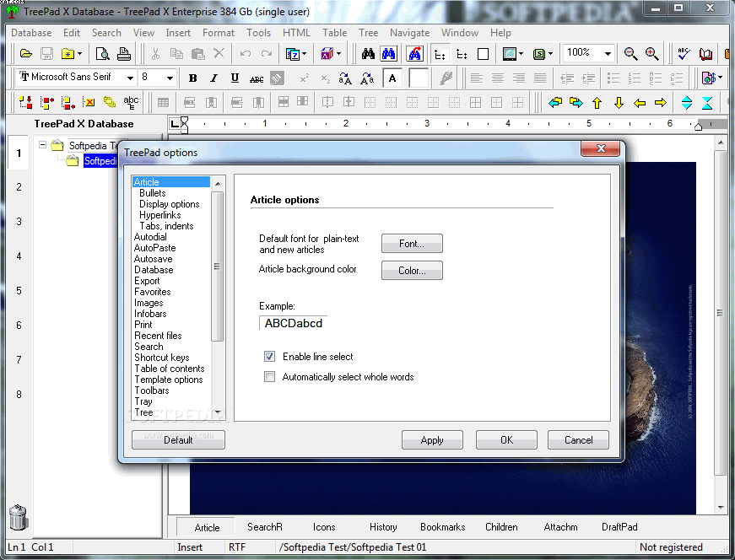Click the Color... button
The image size is (735, 560).
click(412, 271)
